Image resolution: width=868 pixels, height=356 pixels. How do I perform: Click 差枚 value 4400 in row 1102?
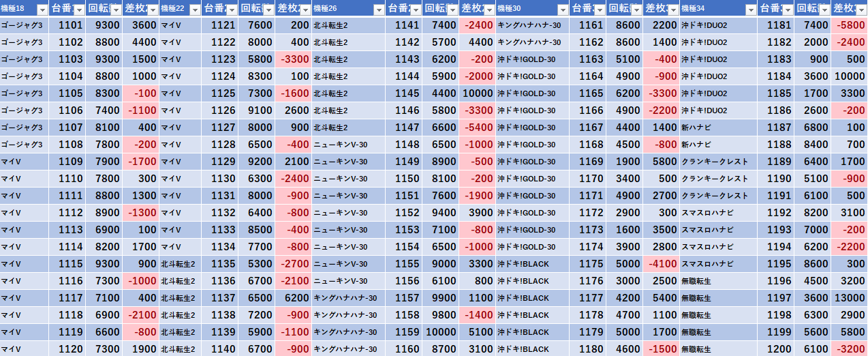pyautogui.click(x=141, y=42)
